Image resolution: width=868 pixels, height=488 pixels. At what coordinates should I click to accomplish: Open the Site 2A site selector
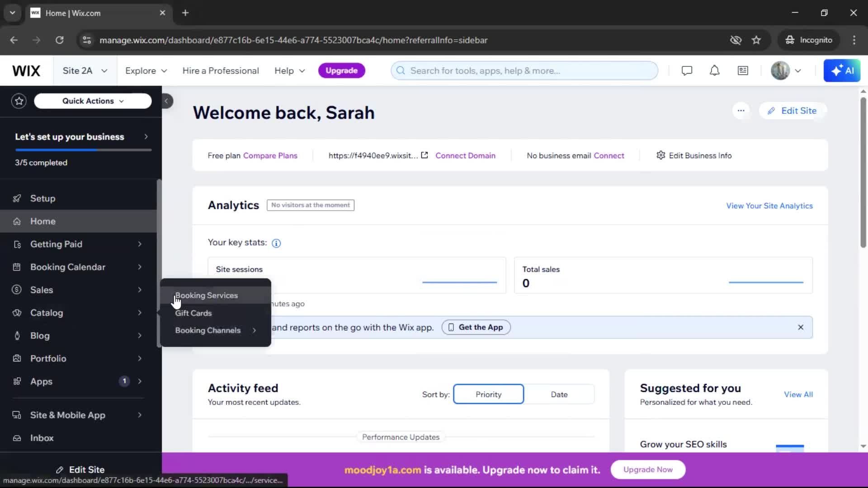pos(85,71)
